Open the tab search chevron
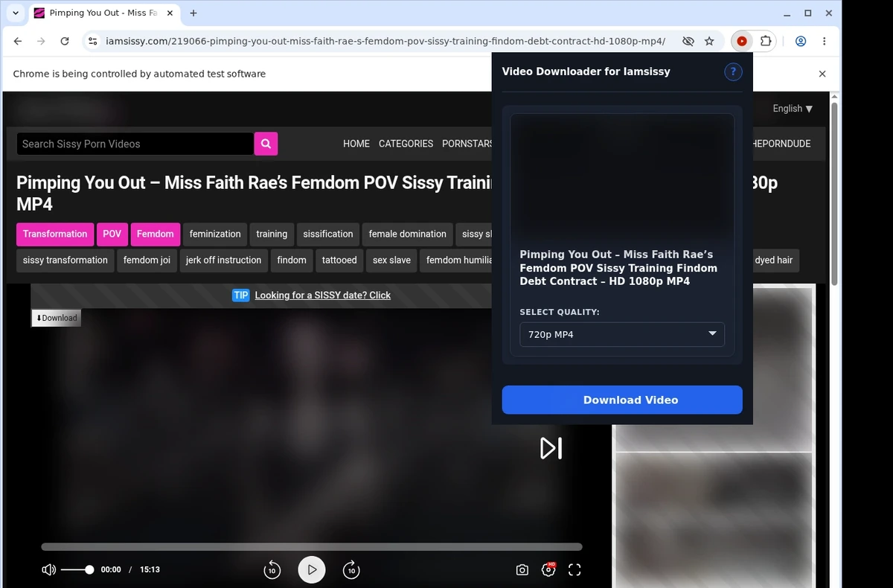Viewport: 893px width, 588px height. coord(16,13)
